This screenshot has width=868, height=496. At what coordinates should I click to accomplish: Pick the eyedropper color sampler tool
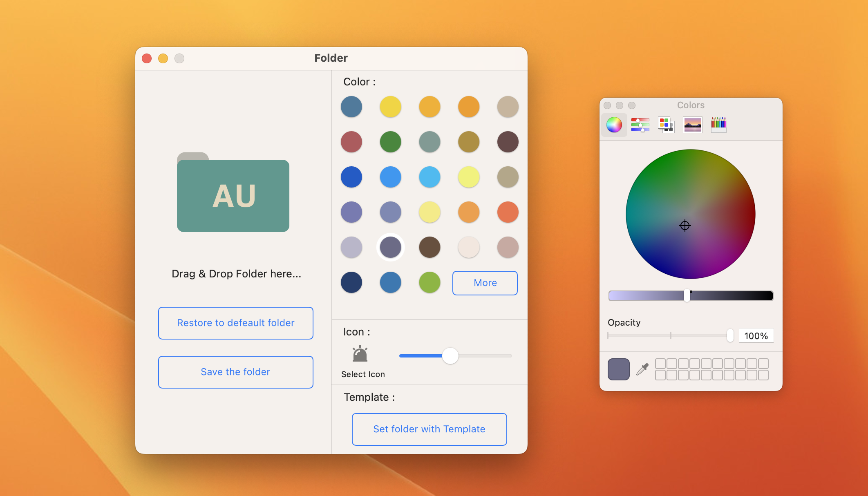tap(642, 369)
